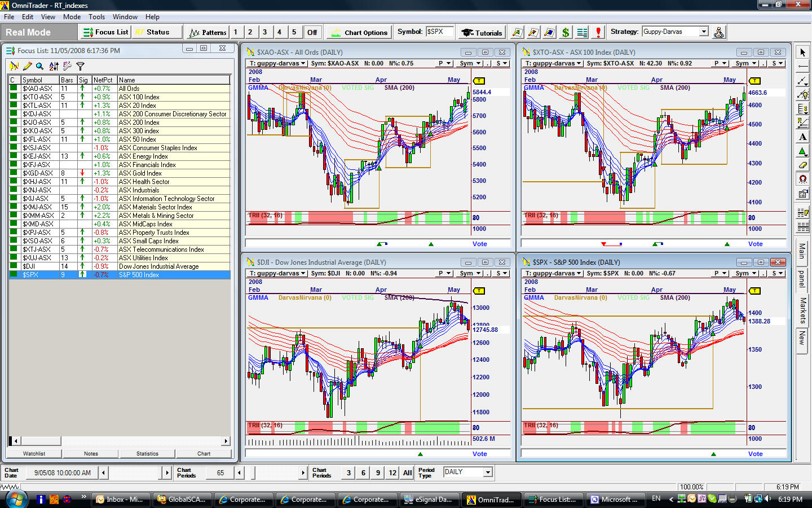Click the funnel filter icon in Focus List
Image resolution: width=812 pixels, height=508 pixels.
(x=80, y=66)
